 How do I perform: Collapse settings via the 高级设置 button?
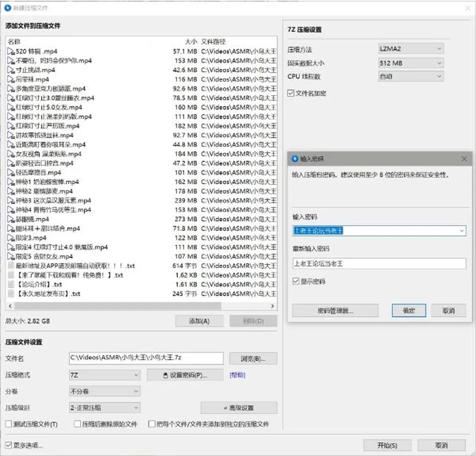pos(239,408)
